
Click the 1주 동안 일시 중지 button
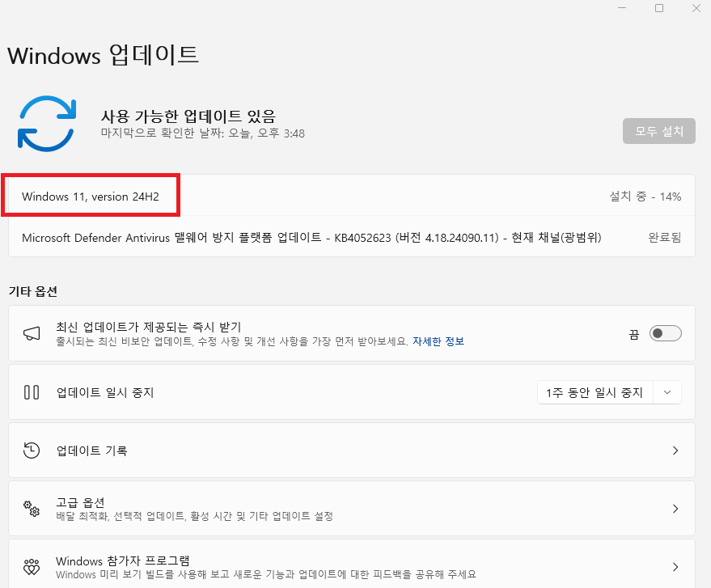595,392
